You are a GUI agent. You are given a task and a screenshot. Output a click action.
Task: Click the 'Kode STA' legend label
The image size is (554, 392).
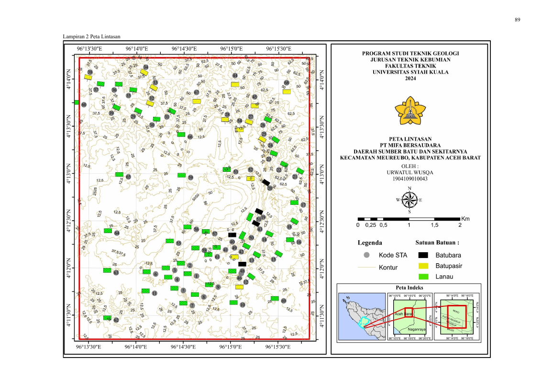393,255
